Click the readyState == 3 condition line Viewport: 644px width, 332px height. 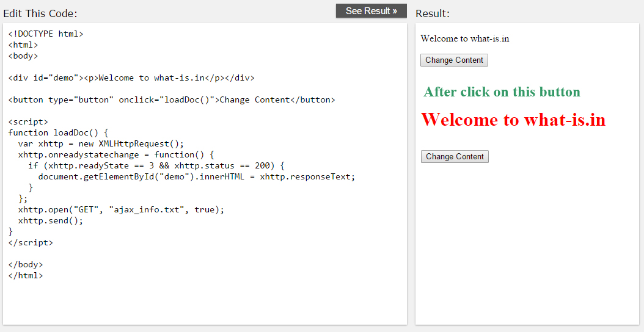click(156, 166)
